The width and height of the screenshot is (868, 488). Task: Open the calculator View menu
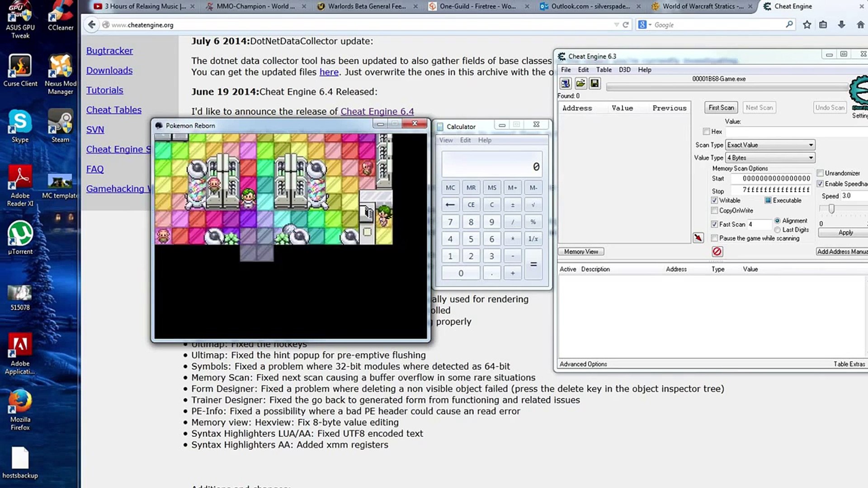click(x=446, y=140)
